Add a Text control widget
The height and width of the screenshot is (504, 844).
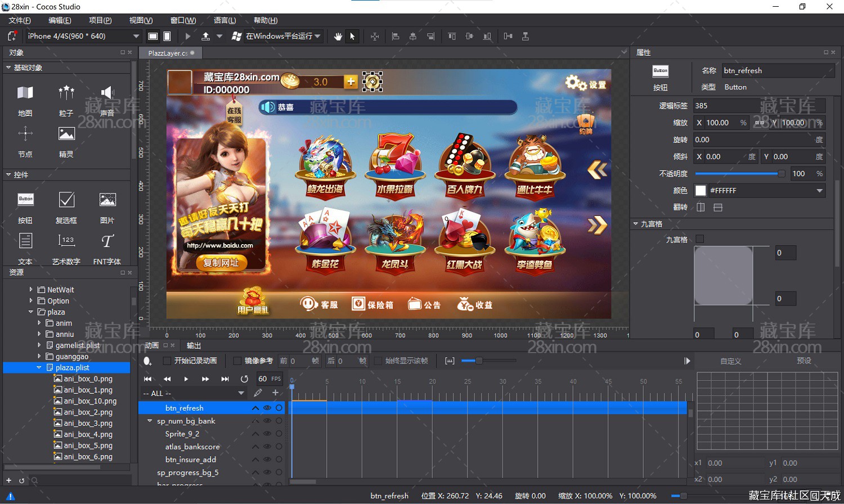tap(25, 248)
